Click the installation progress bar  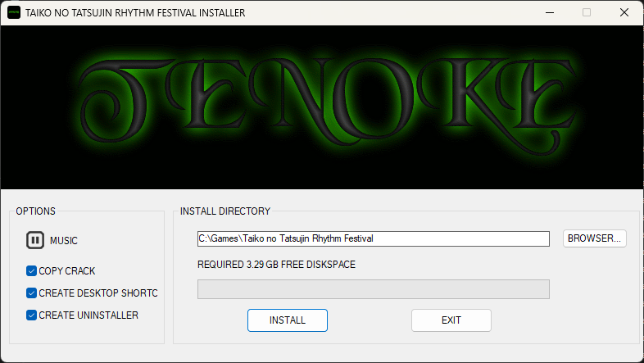(x=374, y=289)
